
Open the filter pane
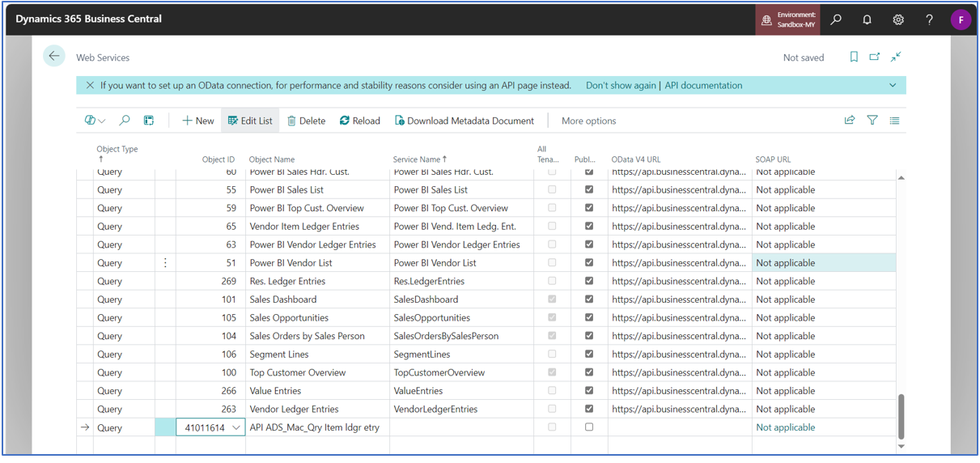(872, 121)
